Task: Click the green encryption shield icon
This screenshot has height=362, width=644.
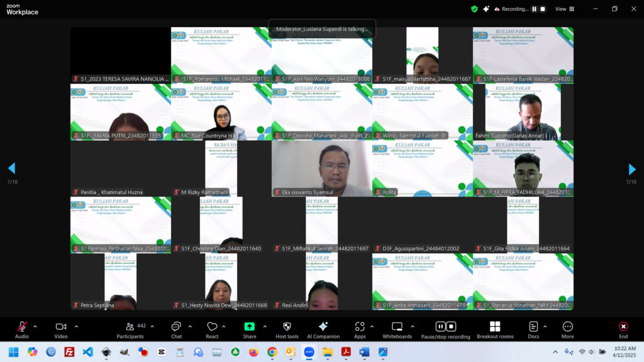Action: click(x=474, y=9)
